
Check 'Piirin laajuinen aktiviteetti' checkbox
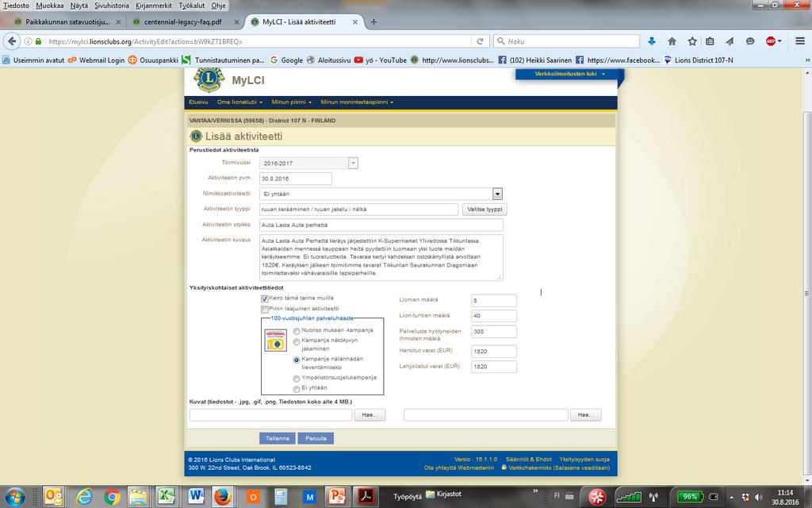265,309
